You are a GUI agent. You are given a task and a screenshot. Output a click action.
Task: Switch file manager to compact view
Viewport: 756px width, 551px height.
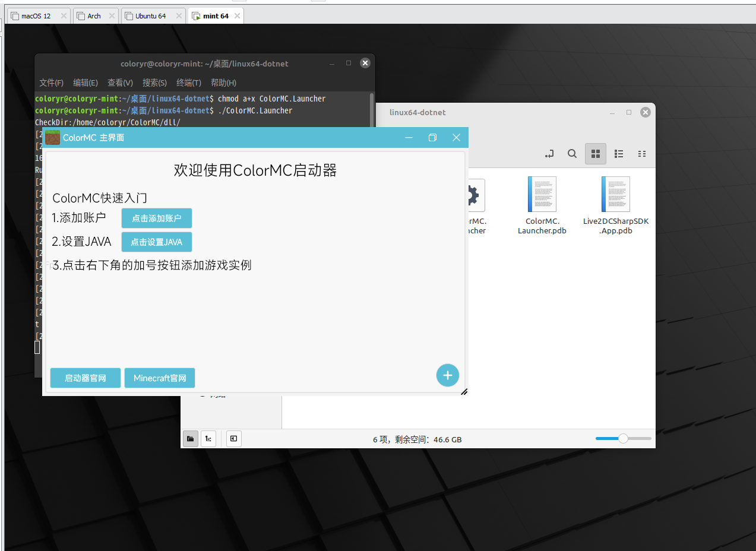click(x=642, y=154)
